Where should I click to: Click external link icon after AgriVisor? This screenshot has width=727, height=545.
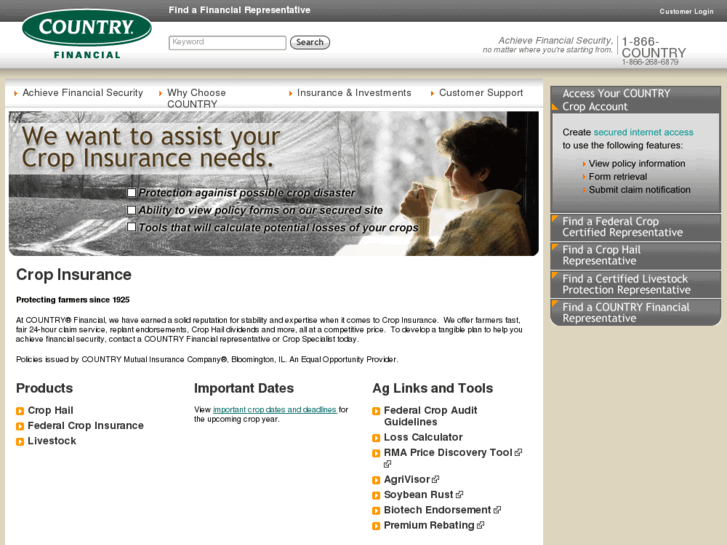click(435, 479)
